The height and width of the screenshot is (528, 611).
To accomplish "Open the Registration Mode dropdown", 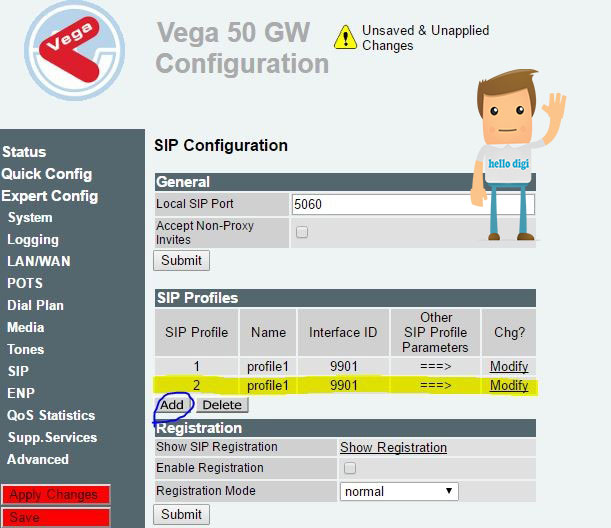I will [399, 491].
